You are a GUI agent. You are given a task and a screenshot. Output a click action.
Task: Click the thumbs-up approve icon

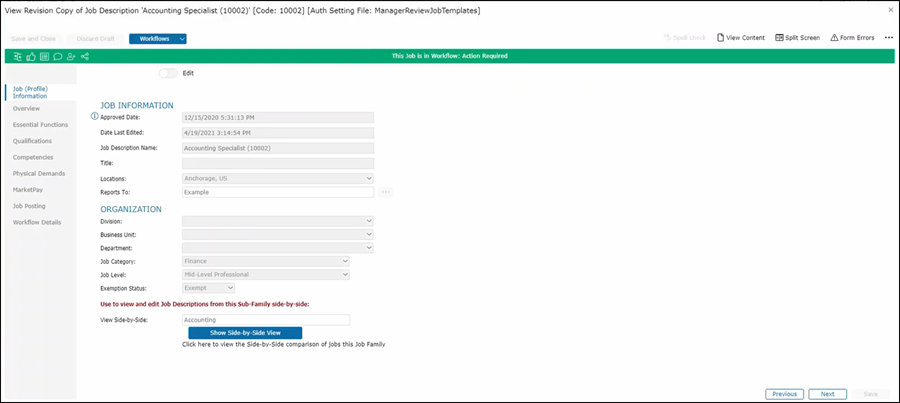[30, 56]
